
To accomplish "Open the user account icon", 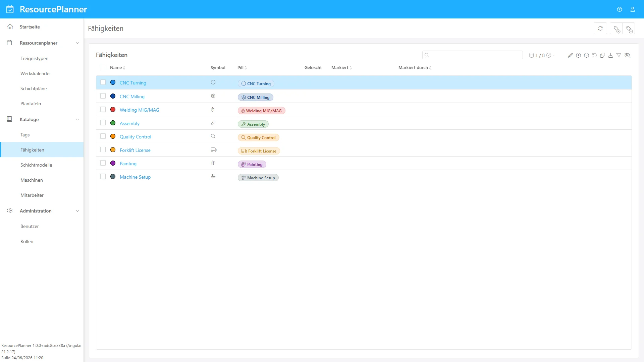I will click(x=633, y=9).
